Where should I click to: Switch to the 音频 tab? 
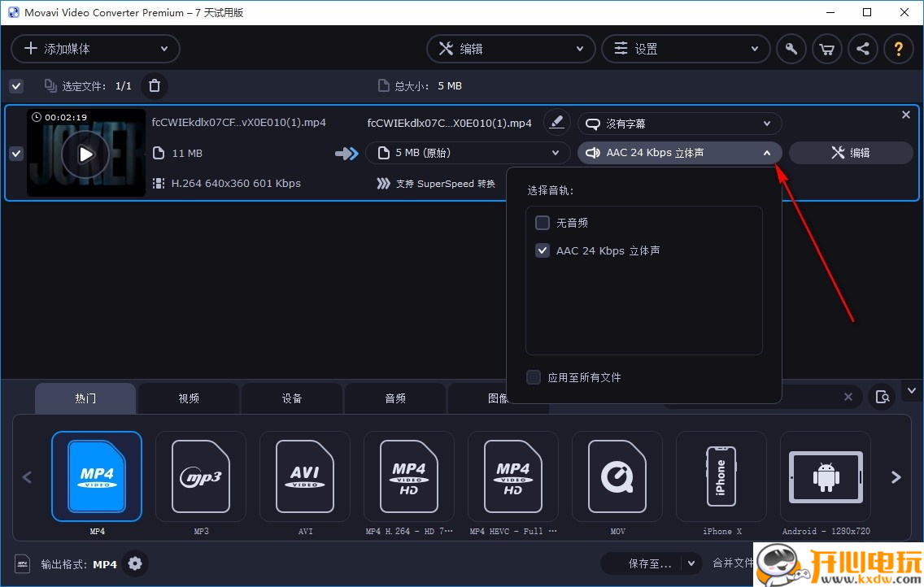tap(395, 398)
